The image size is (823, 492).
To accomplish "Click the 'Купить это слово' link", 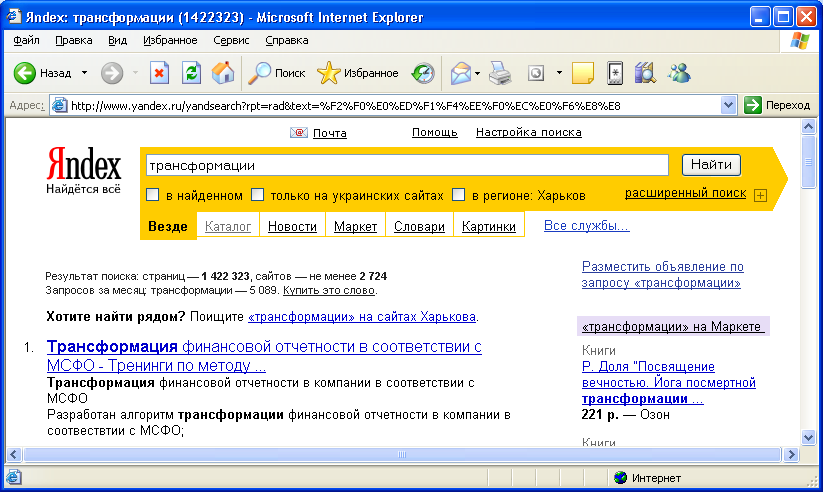I will tap(329, 290).
